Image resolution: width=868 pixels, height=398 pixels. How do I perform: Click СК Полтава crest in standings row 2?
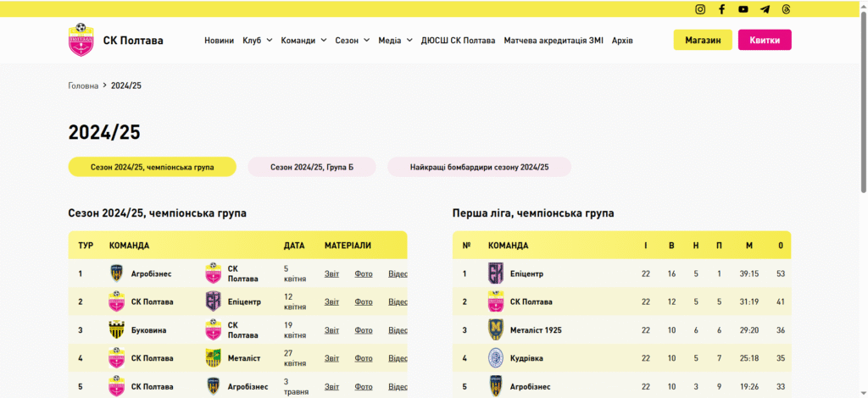click(x=495, y=301)
